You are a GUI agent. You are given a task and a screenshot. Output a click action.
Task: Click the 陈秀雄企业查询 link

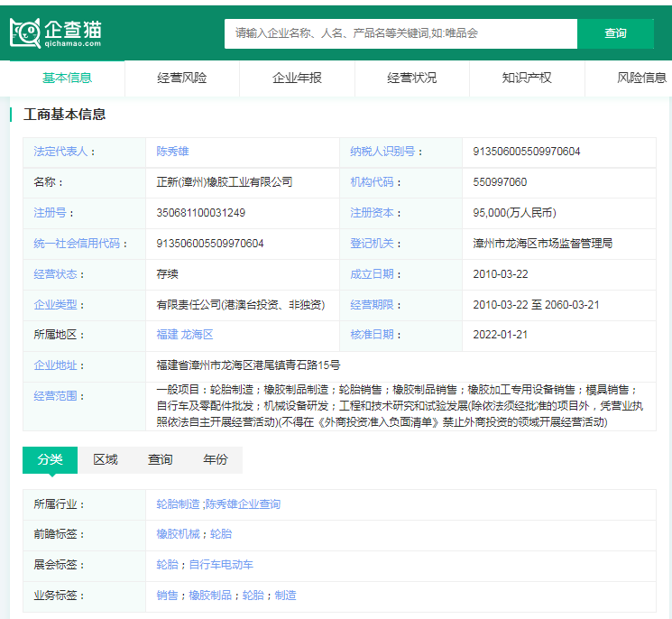(x=243, y=504)
